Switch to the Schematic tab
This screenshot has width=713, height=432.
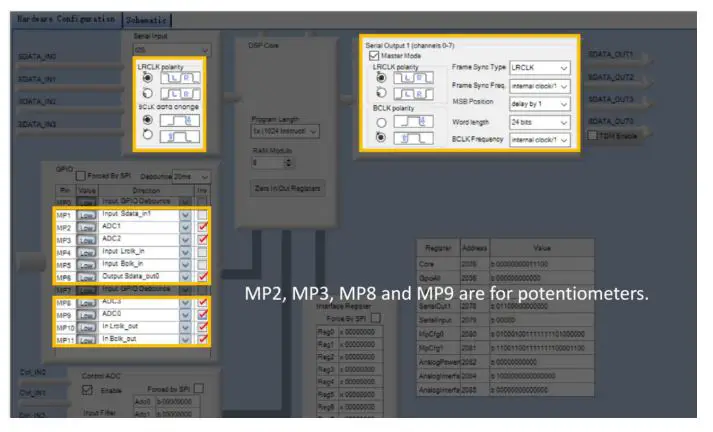point(146,20)
